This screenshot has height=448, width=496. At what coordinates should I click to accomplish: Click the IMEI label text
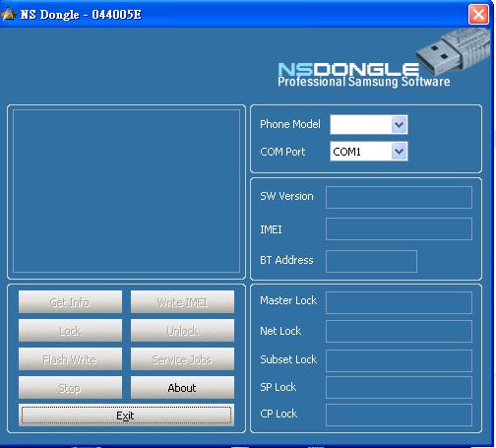(x=271, y=229)
